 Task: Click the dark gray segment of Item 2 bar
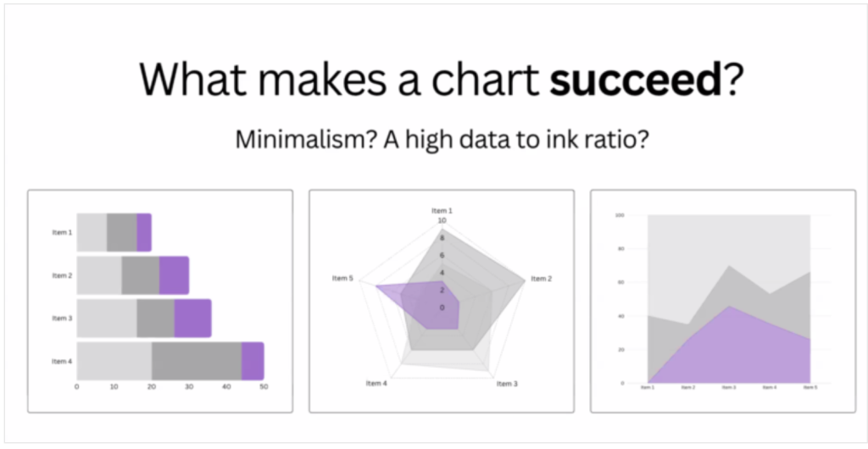click(x=141, y=275)
